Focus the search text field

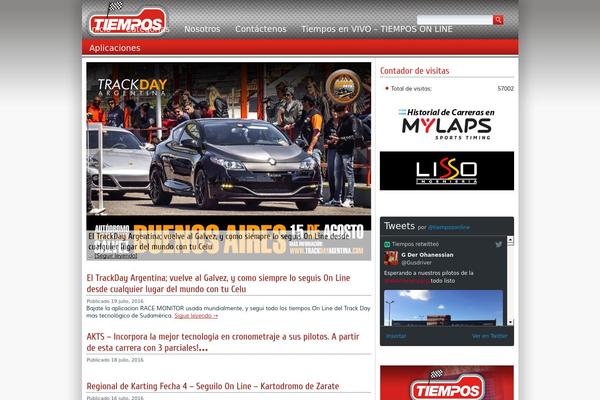(x=455, y=20)
